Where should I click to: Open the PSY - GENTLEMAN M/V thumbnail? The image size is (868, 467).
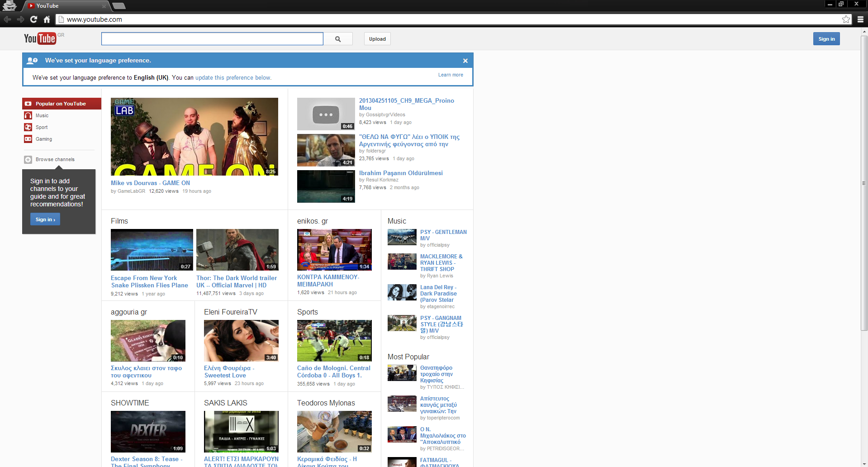click(x=402, y=237)
